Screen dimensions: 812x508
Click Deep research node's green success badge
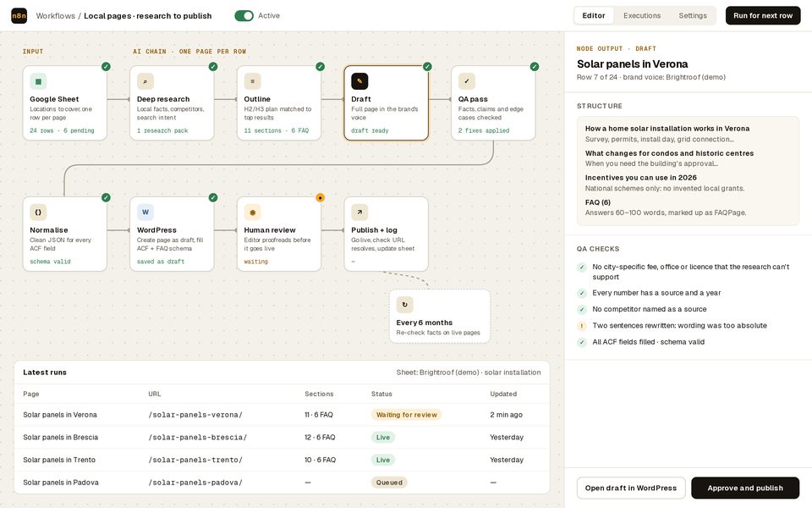(x=213, y=66)
